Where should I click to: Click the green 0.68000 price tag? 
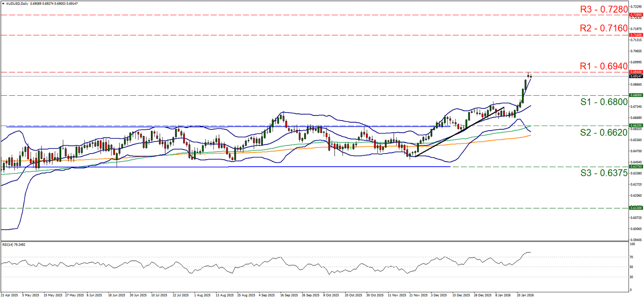pyautogui.click(x=636, y=95)
